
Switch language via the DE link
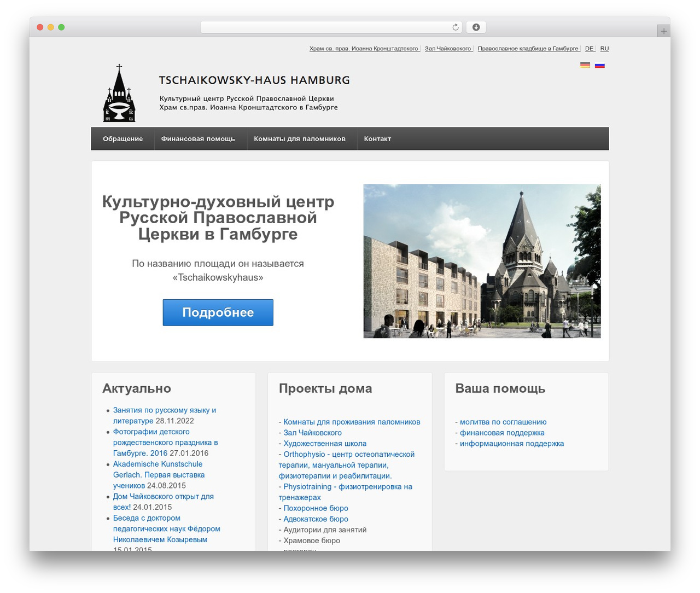[x=589, y=49]
